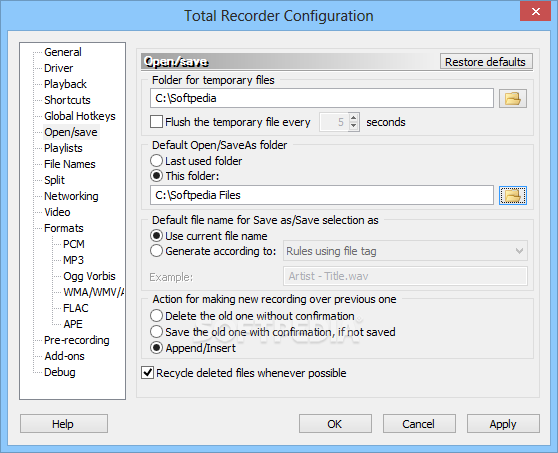
Task: Open FLAC format settings
Action: point(75,309)
